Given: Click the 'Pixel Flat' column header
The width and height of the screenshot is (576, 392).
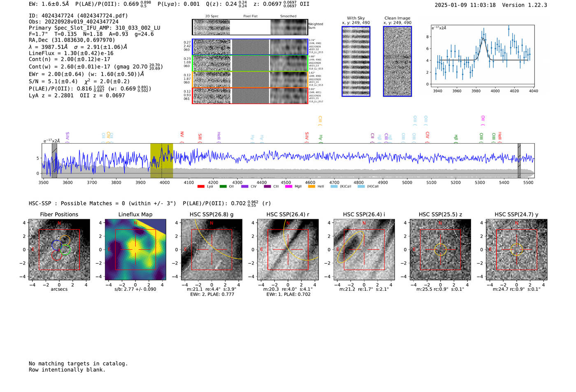Looking at the screenshot, I should pyautogui.click(x=250, y=16).
